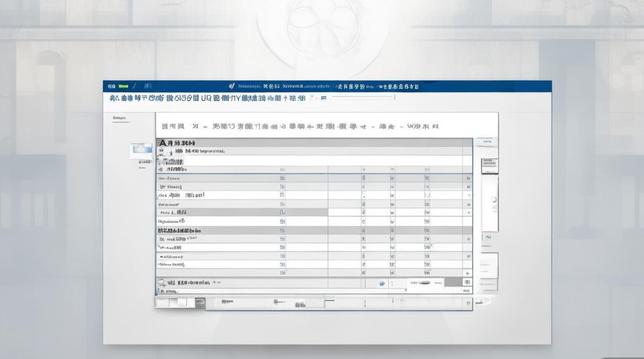644x359 pixels.
Task: Click the logo icon in the blue title bar
Action: pyautogui.click(x=111, y=86)
